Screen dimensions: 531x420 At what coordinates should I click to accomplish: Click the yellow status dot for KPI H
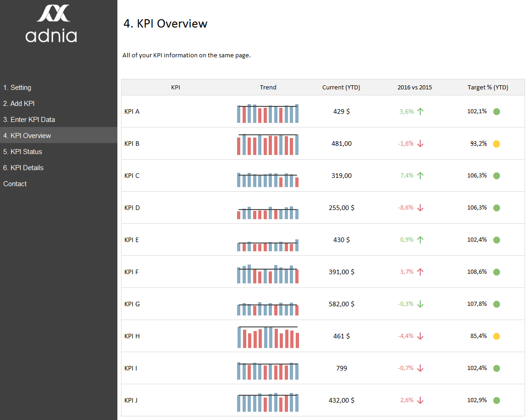click(x=497, y=337)
